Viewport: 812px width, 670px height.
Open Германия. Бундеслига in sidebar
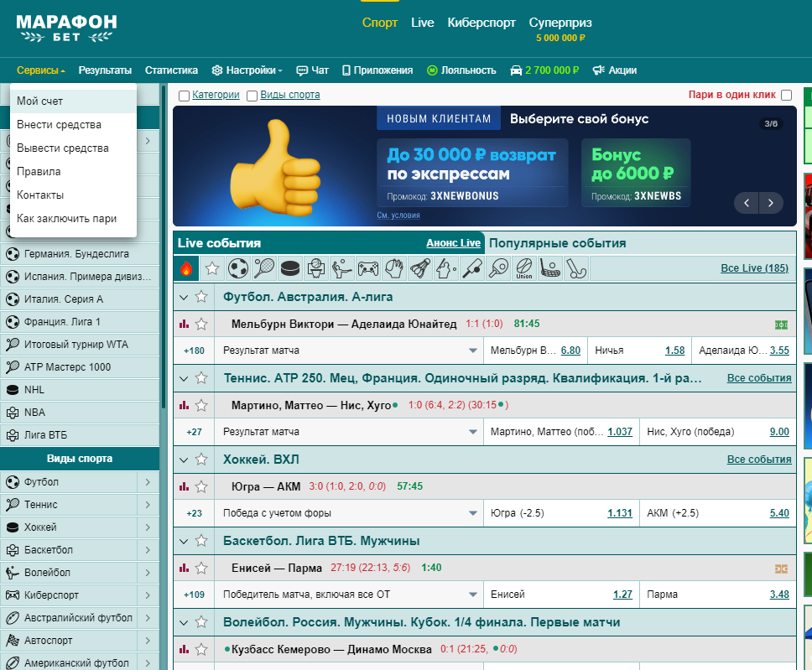[80, 254]
